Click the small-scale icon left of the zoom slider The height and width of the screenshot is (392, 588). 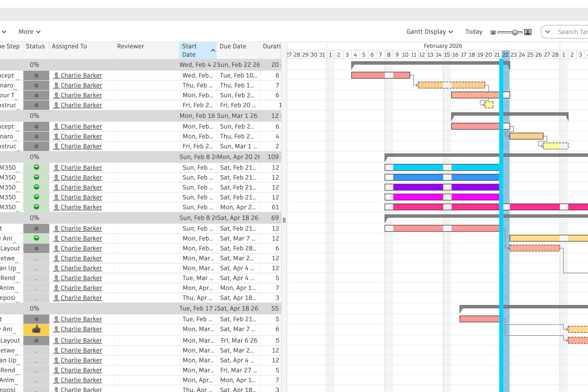click(493, 32)
